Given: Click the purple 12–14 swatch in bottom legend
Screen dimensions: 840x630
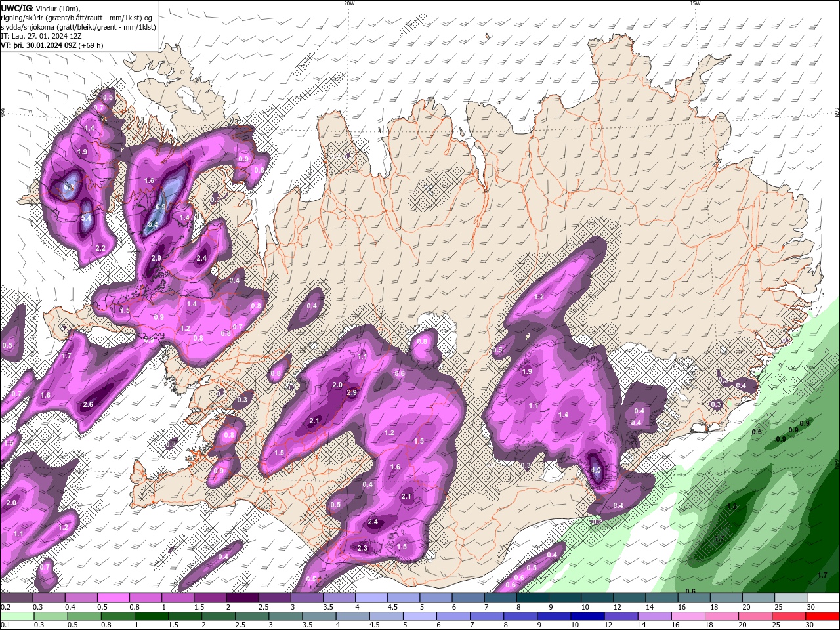Looking at the screenshot, I should click(621, 616).
